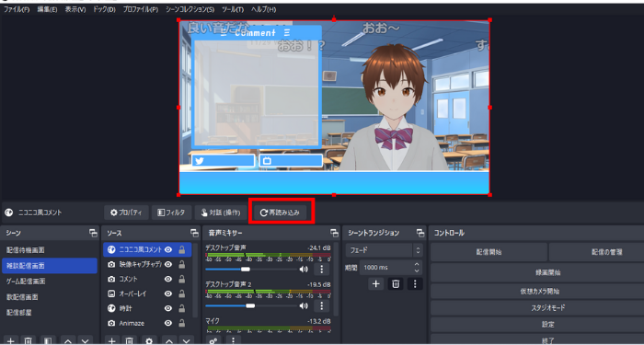Image resolution: width=644 pixels, height=345 pixels.
Task: Float the シーン dock panel
Action: click(x=93, y=233)
